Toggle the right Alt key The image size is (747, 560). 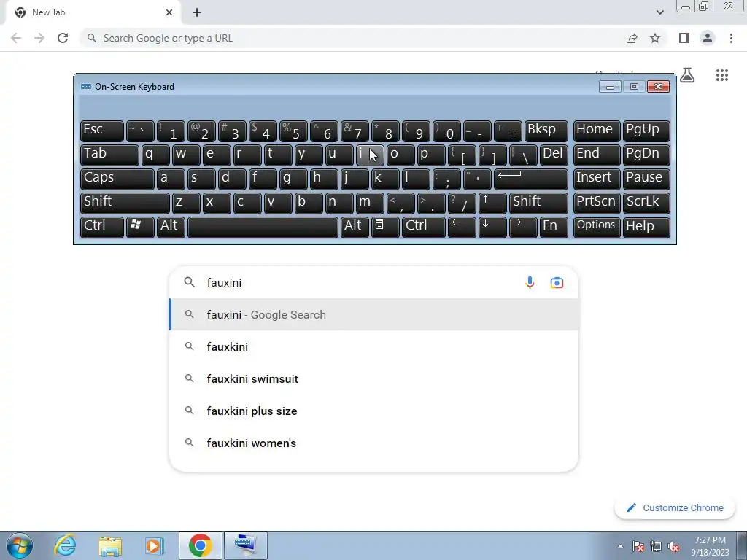click(355, 227)
